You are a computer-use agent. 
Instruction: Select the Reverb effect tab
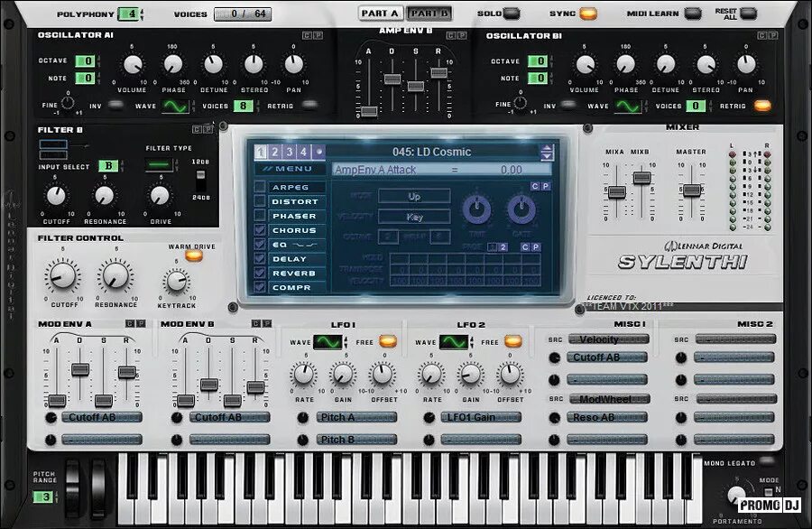pyautogui.click(x=296, y=273)
